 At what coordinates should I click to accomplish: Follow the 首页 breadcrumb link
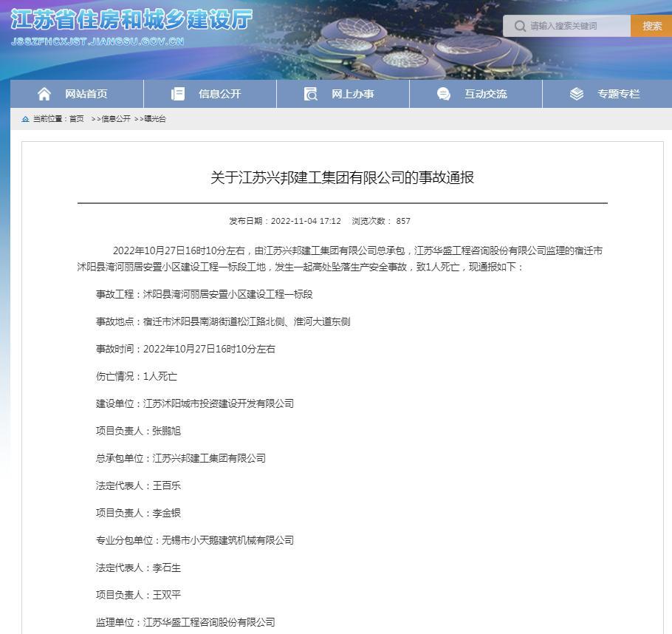point(77,119)
